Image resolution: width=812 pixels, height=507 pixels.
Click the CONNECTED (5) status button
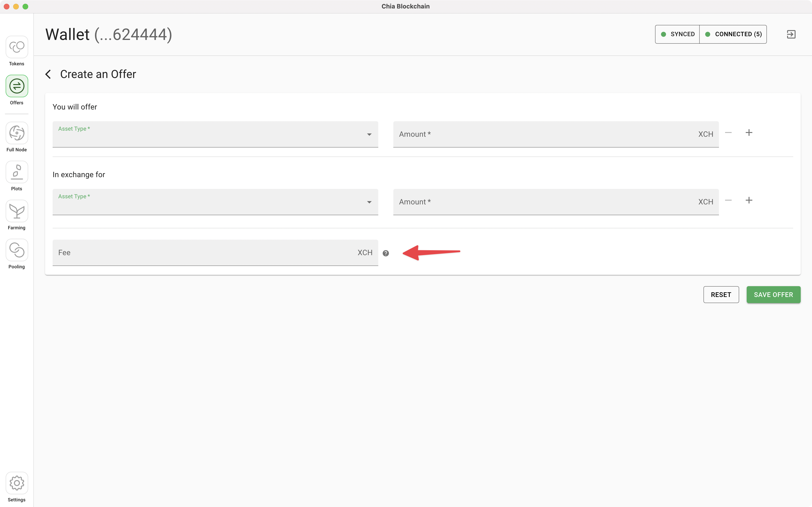click(733, 34)
